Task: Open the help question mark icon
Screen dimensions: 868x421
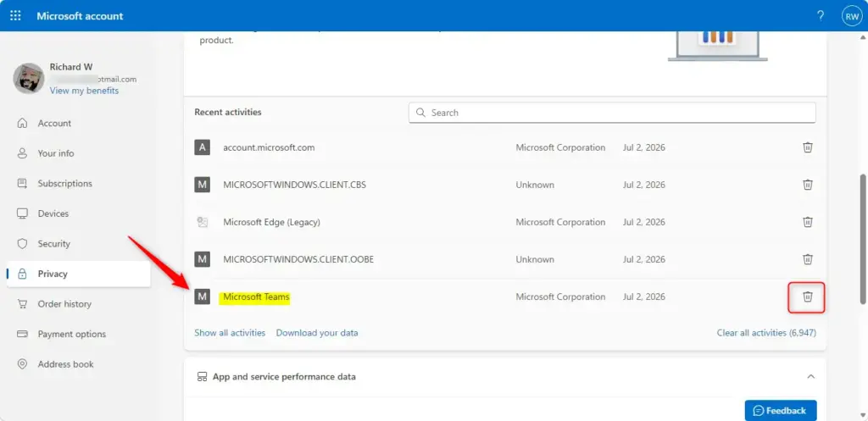Action: (821, 15)
